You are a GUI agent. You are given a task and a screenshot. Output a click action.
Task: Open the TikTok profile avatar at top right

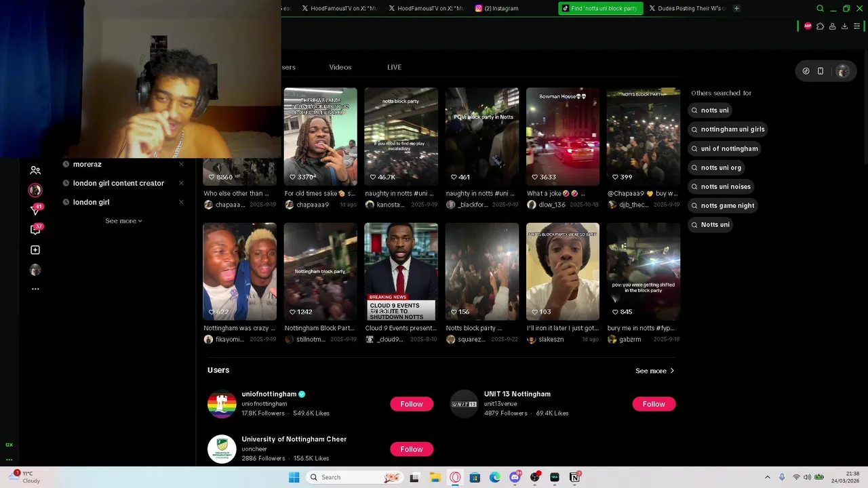842,71
